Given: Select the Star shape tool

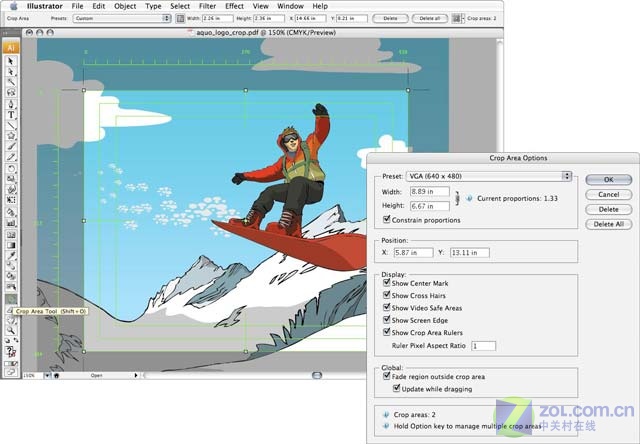Looking at the screenshot, I should pyautogui.click(x=11, y=135).
